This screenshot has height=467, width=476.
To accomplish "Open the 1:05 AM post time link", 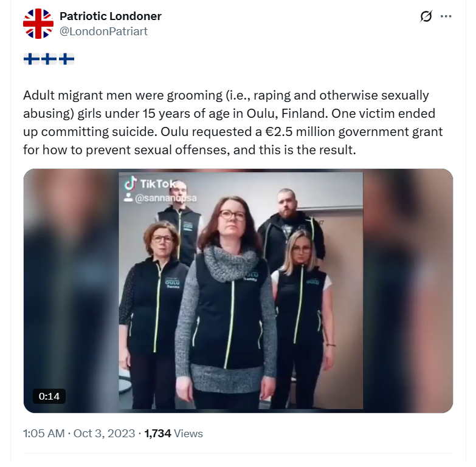I will tap(44, 434).
